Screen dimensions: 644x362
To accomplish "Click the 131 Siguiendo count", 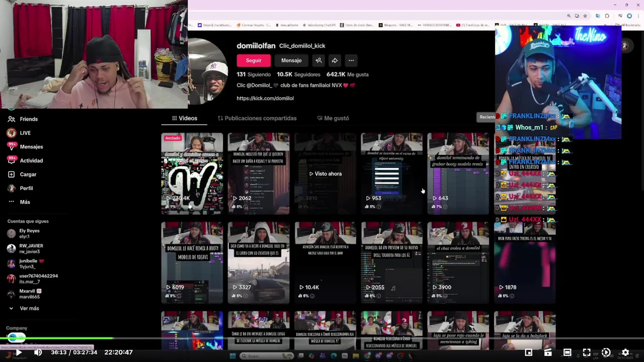I will 254,74.
